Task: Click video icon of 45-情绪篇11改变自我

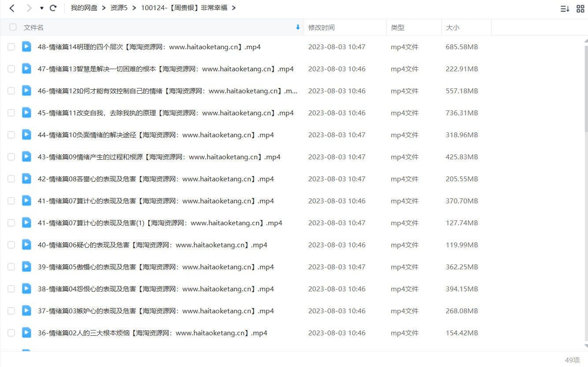Action: pos(27,112)
